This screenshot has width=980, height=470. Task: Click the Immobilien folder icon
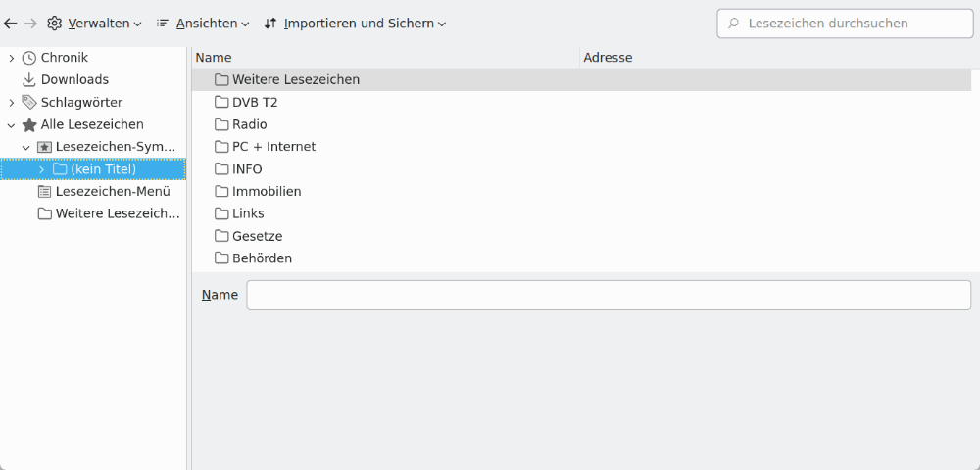point(221,192)
